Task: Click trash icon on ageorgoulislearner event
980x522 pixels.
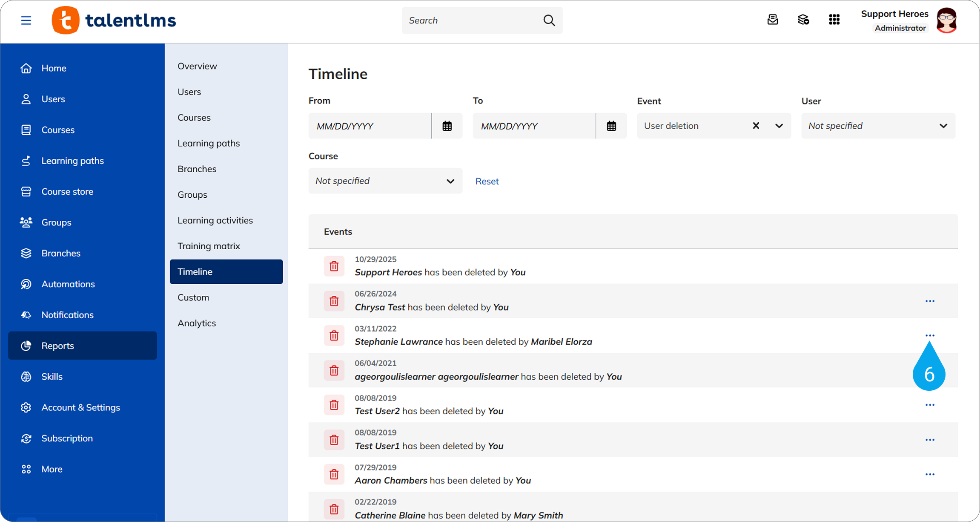Action: (334, 371)
